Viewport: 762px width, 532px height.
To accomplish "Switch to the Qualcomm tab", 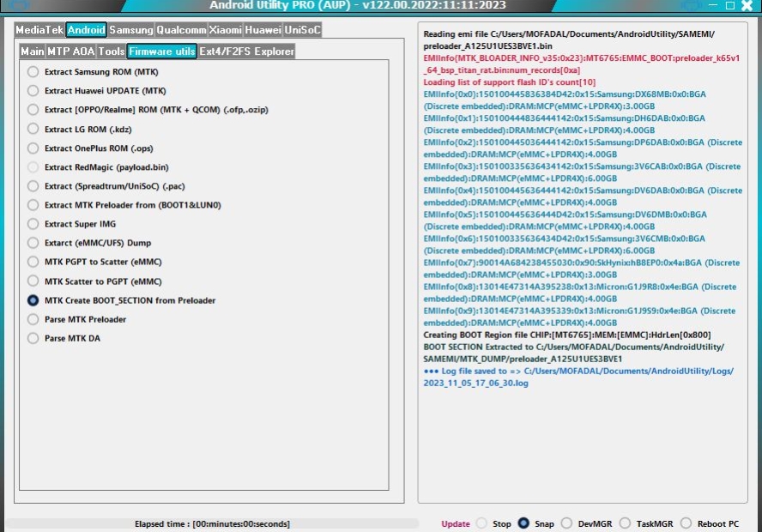I will point(181,30).
